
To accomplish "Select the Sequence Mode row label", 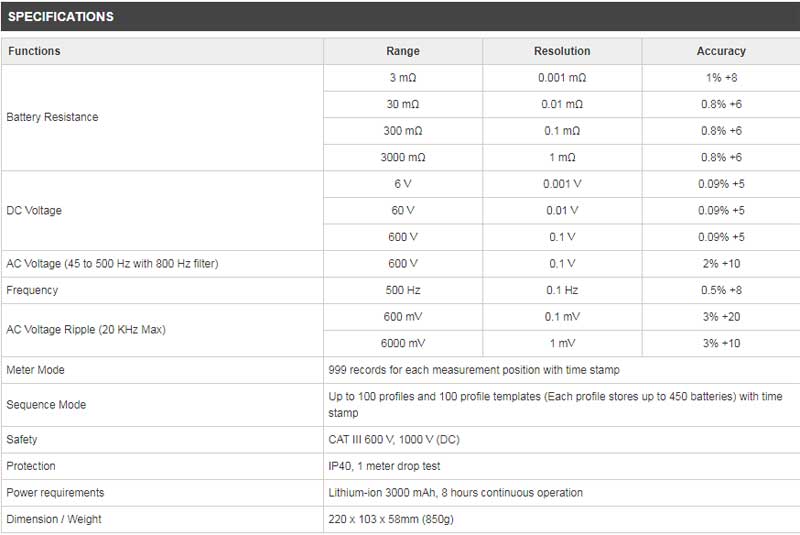I will tap(46, 405).
